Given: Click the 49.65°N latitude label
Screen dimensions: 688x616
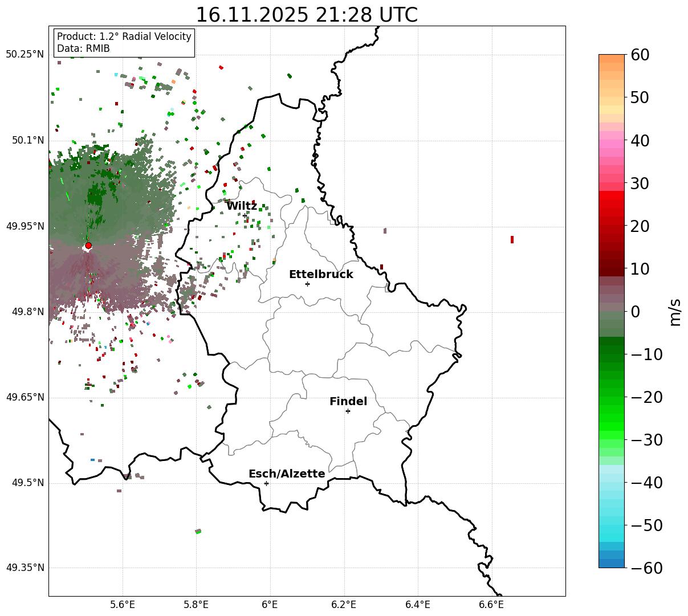Looking at the screenshot, I should 25,397.
